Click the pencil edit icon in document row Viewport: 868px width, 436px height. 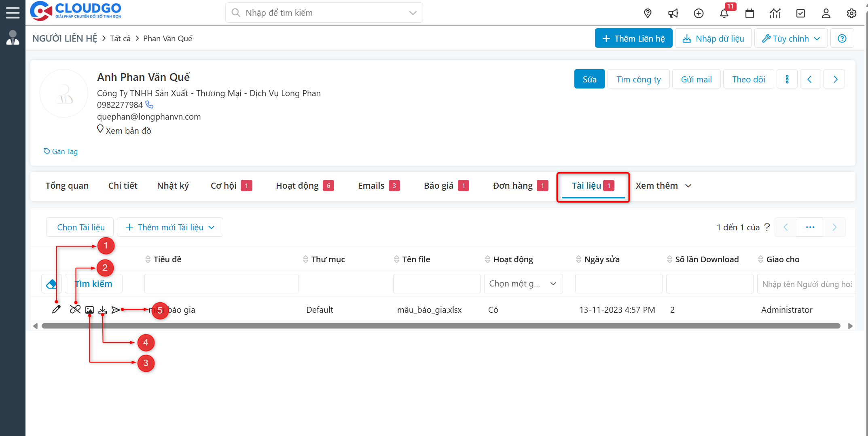point(56,310)
